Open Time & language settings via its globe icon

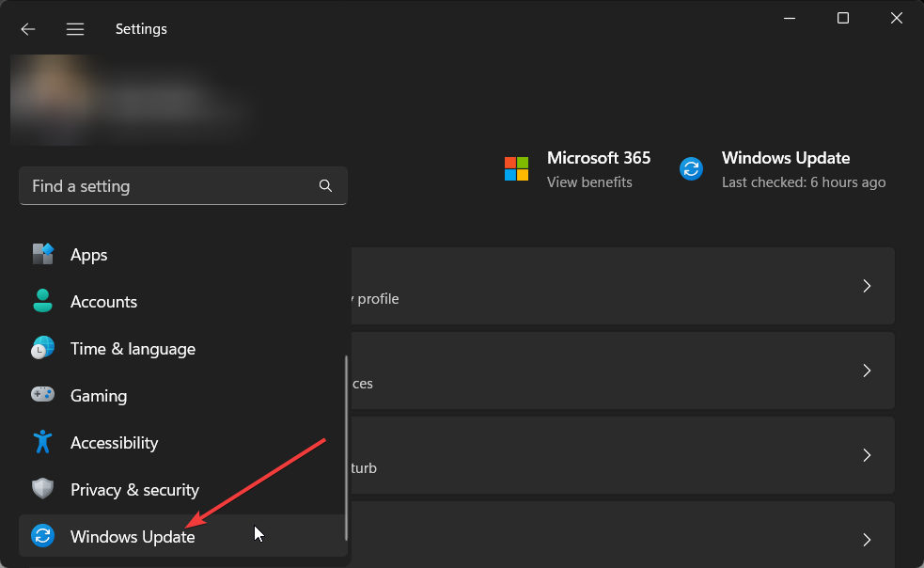(43, 348)
